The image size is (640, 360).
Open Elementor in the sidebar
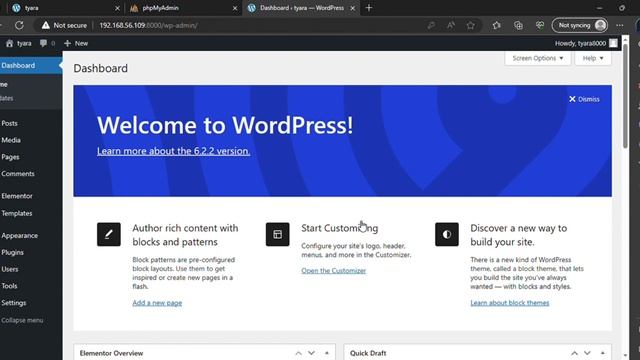(x=31, y=196)
